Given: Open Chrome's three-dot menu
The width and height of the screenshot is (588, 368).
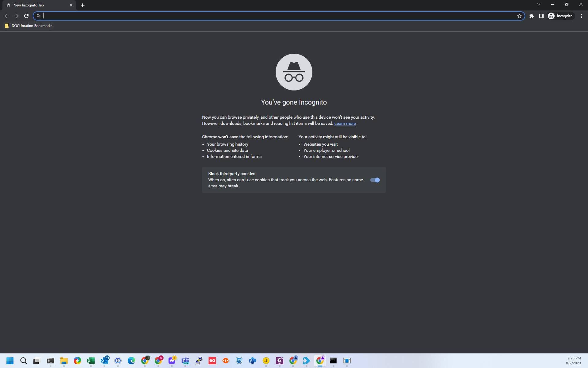Looking at the screenshot, I should click(581, 16).
